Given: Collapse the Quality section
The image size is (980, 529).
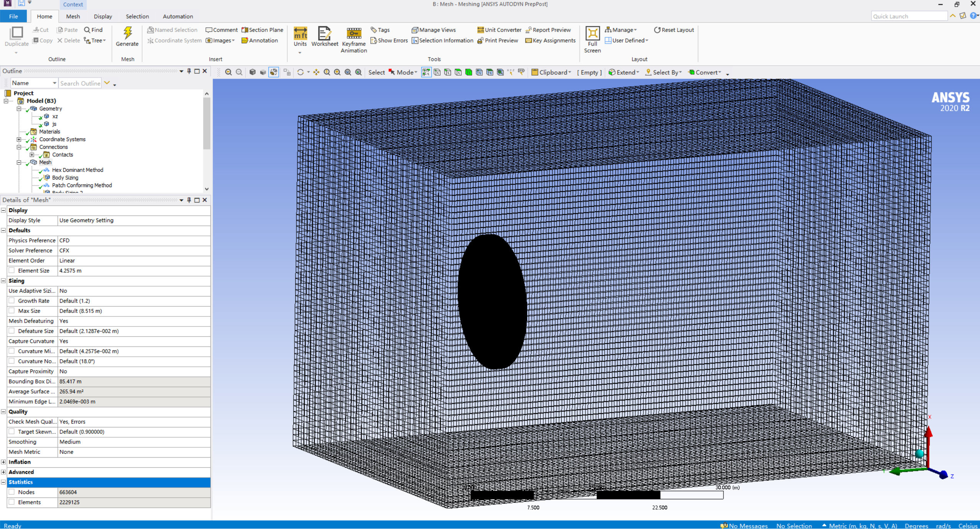Looking at the screenshot, I should [3, 412].
